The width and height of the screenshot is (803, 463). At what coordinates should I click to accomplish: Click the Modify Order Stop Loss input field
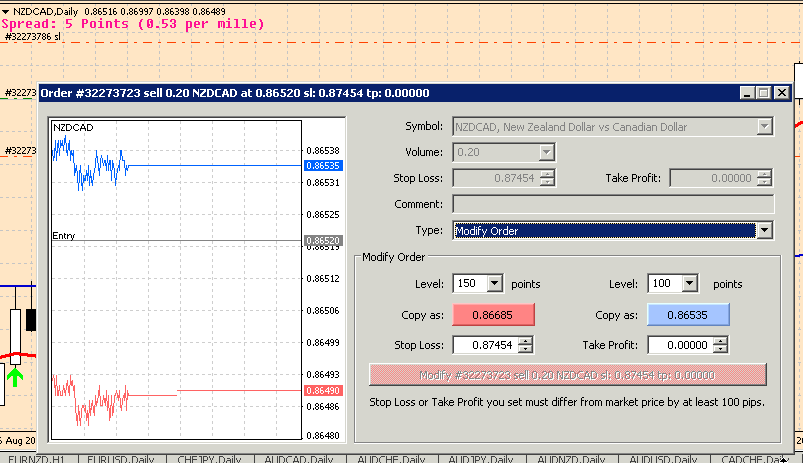tap(485, 345)
